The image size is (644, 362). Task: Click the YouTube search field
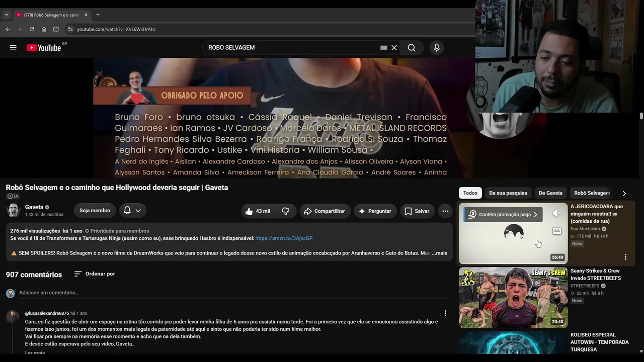coord(292,48)
